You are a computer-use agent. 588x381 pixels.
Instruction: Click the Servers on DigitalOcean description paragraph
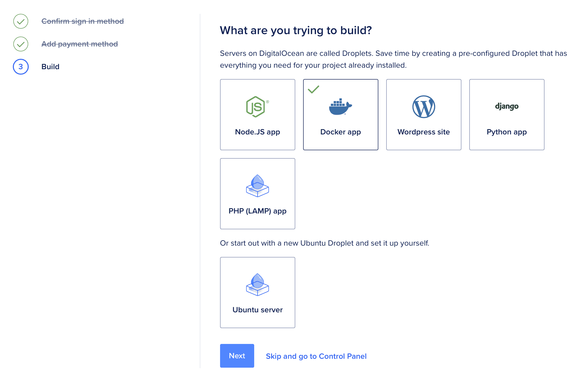click(x=393, y=59)
